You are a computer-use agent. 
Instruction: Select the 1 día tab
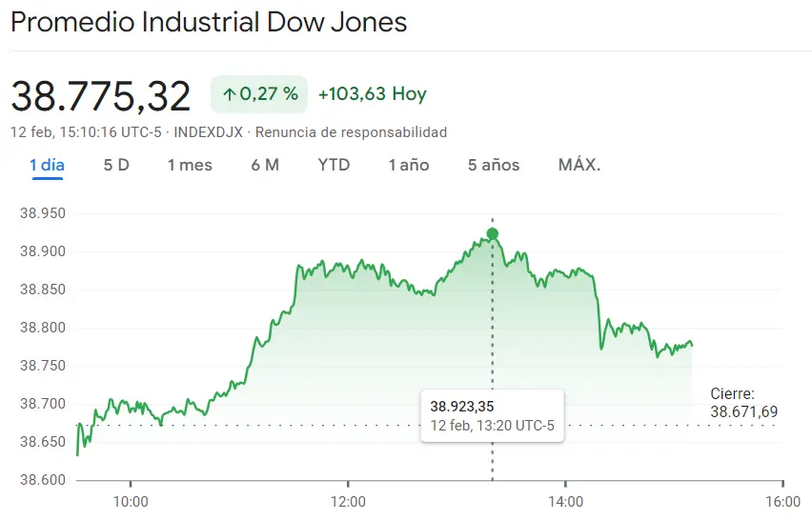47,165
